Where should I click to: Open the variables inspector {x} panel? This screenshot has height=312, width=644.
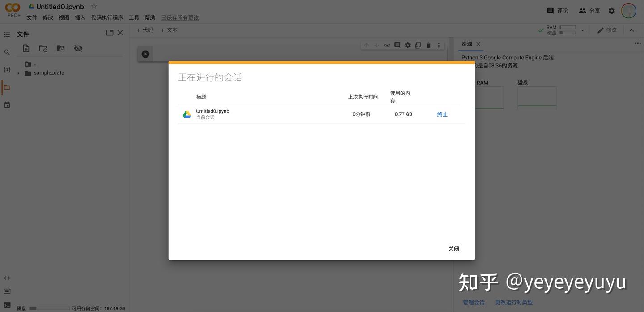(6, 68)
